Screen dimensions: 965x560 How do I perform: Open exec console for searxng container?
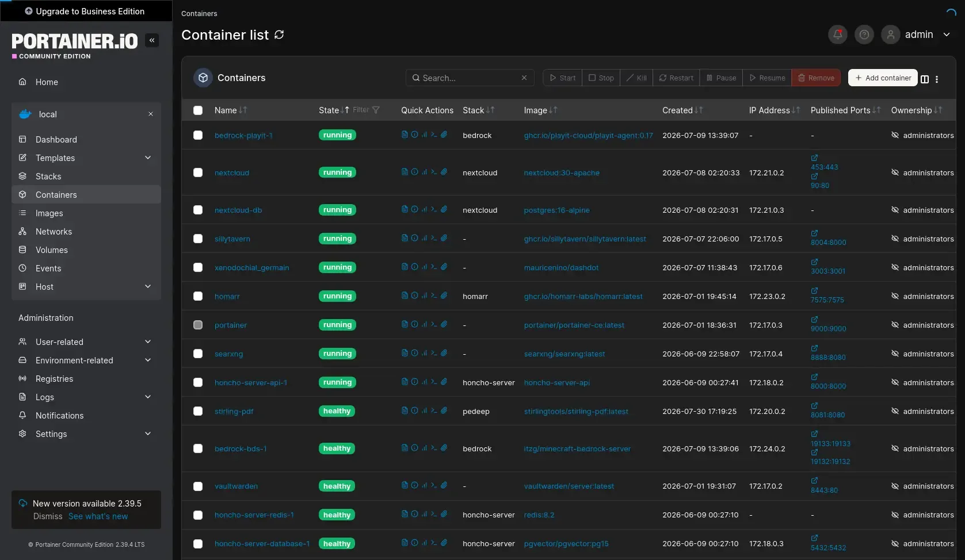[434, 353]
